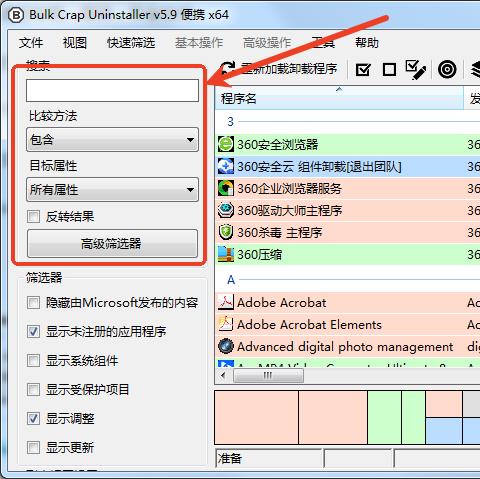Uncheck 显示调整 checkbox
The image size is (480, 479).
33,418
